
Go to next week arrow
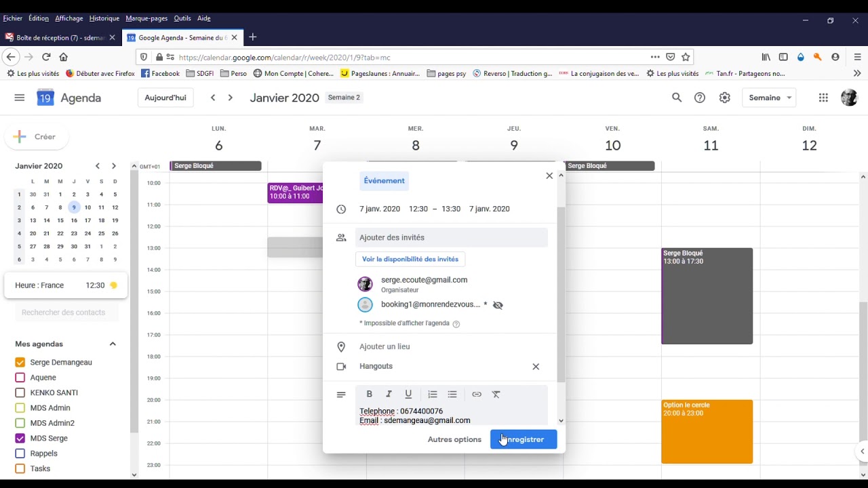[x=231, y=98]
